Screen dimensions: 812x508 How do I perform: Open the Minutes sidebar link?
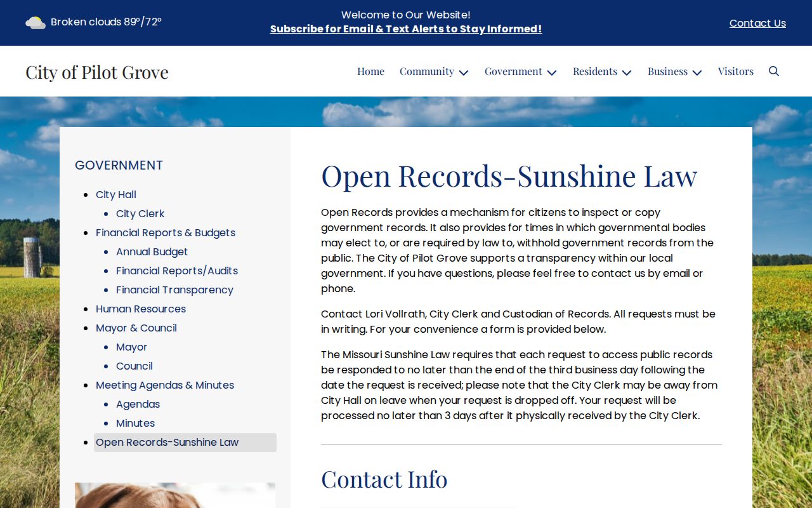(135, 423)
